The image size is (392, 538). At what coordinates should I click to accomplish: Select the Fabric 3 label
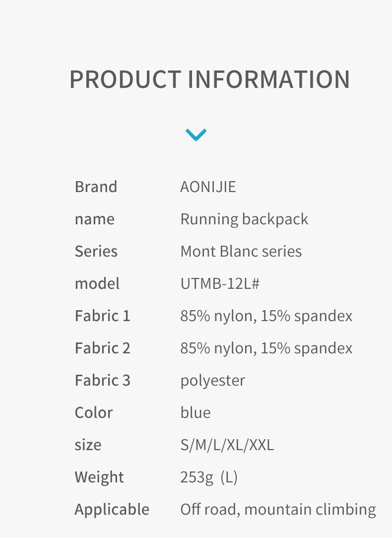pos(103,381)
